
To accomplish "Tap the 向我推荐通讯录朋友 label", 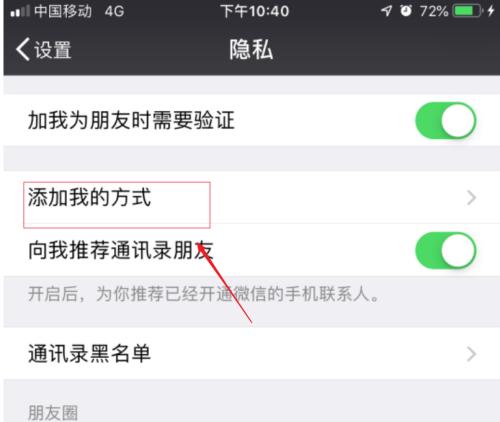I will [121, 250].
